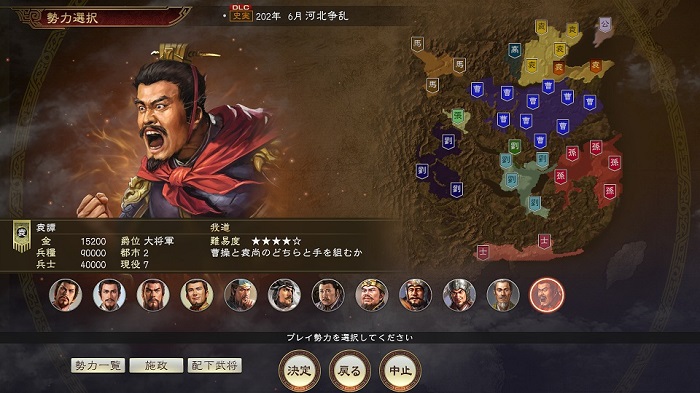Click the green 張 faction flag
700x393 pixels.
(x=458, y=116)
